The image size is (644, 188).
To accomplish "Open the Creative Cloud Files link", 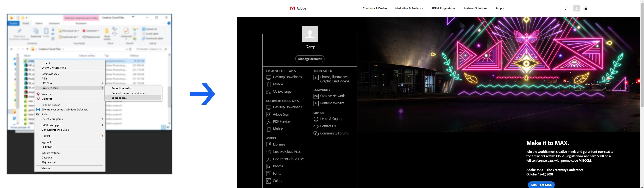I will (x=287, y=152).
